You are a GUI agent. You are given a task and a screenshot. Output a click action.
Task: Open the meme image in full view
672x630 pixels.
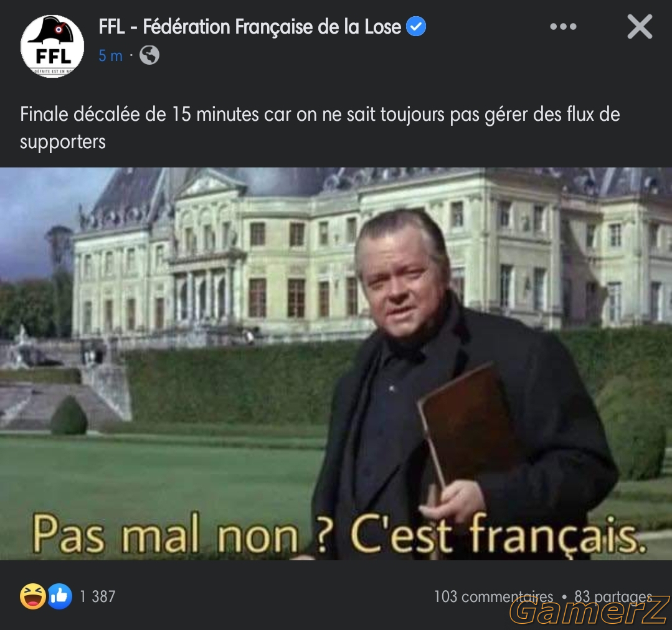point(336,364)
